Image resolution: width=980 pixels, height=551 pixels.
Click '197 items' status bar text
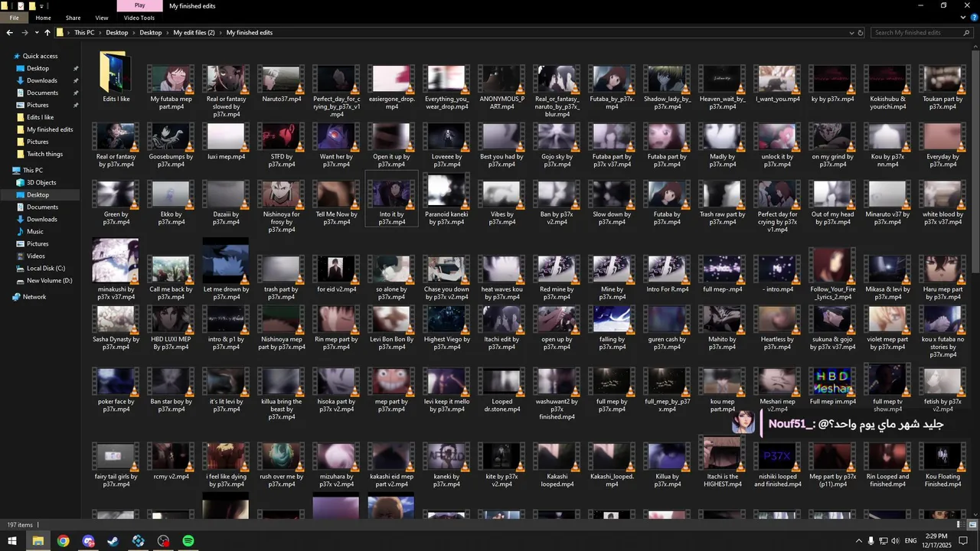point(20,525)
